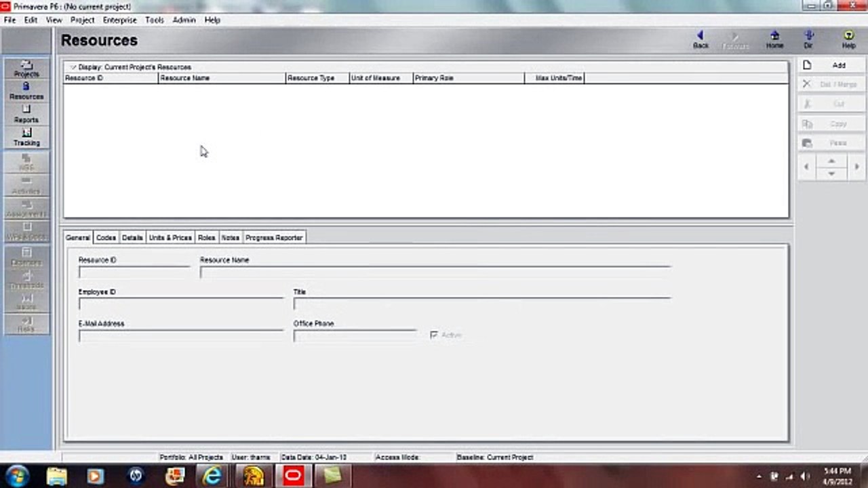Click the Forward navigation icon
The image size is (868, 488).
point(736,39)
